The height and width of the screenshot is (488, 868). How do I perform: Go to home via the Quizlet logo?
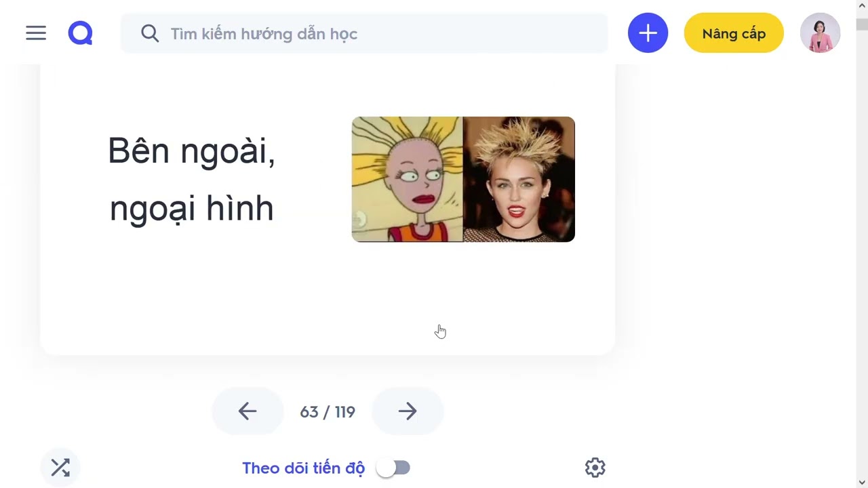80,33
